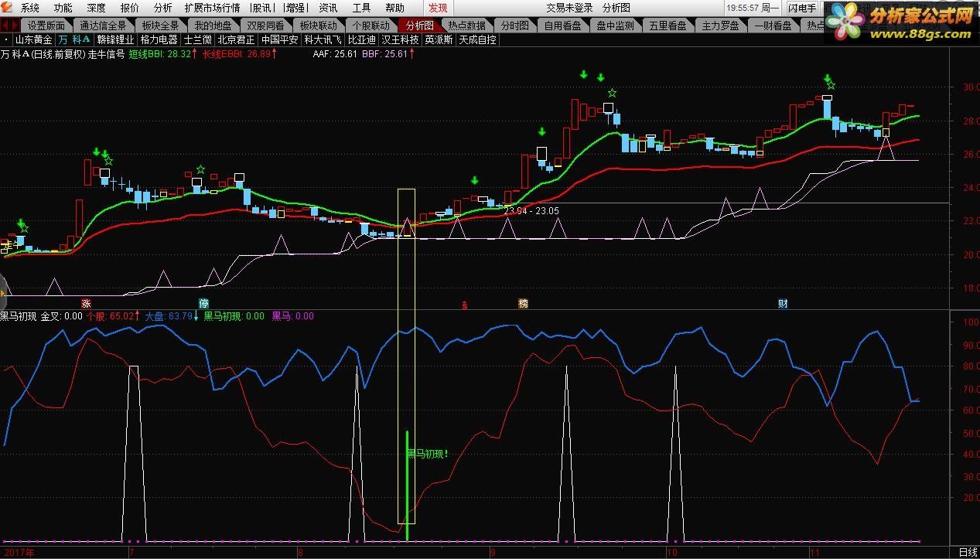Viewport: 980px width, 559px height.
Task: Select stock tab 赣锋锂业
Action: [x=115, y=39]
